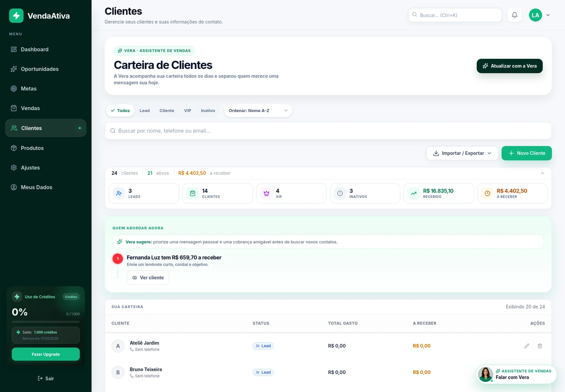Filter customers by Cliente status
The width and height of the screenshot is (565, 392).
[167, 111]
